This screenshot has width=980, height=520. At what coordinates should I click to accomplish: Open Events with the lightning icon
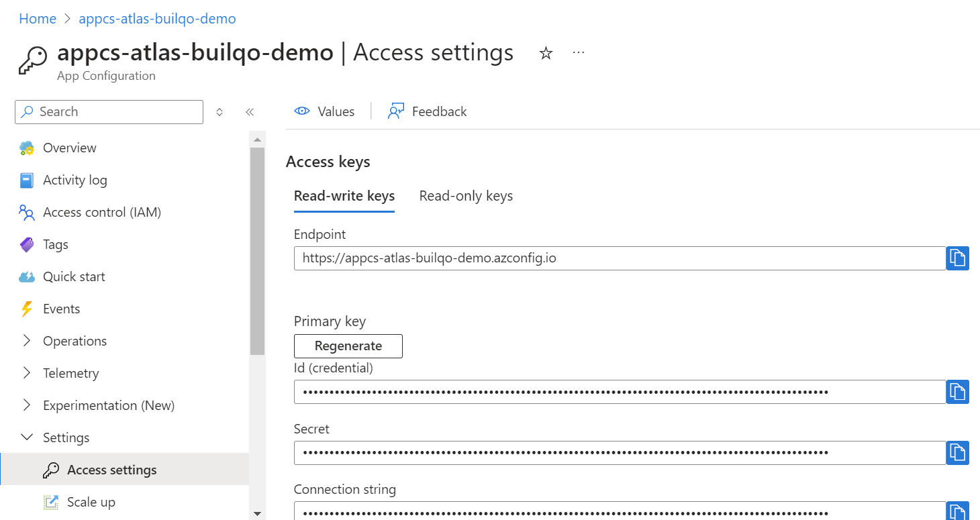point(61,309)
